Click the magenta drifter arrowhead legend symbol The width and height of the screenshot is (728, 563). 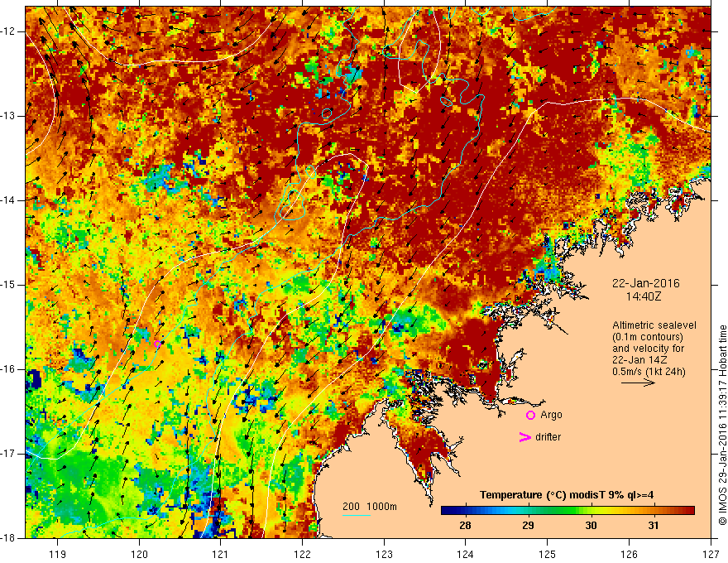524,437
